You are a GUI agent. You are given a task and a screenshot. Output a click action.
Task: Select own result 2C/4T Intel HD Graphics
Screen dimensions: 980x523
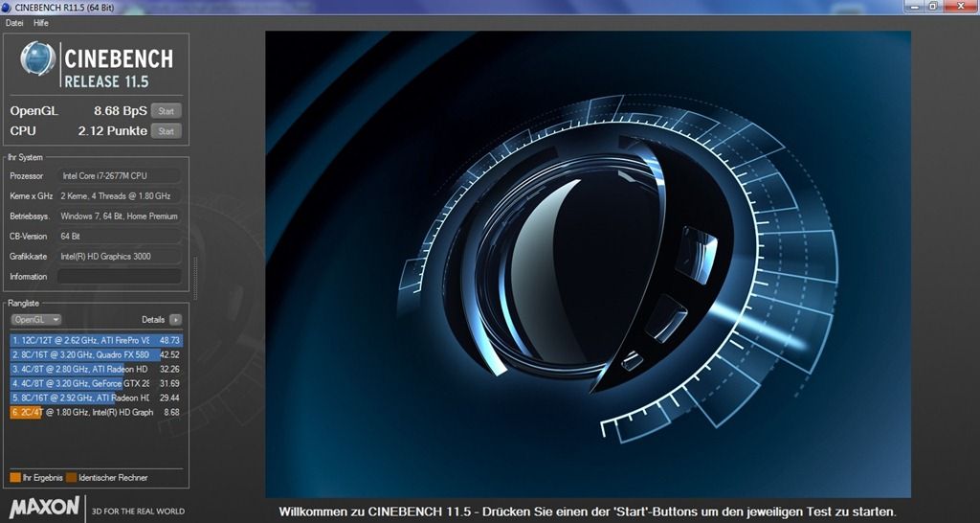click(97, 412)
